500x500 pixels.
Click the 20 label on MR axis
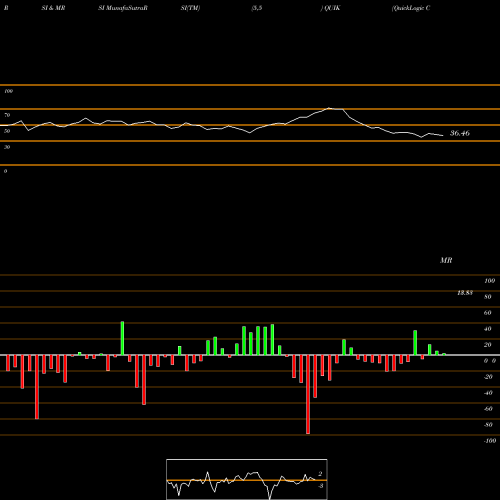(x=488, y=345)
